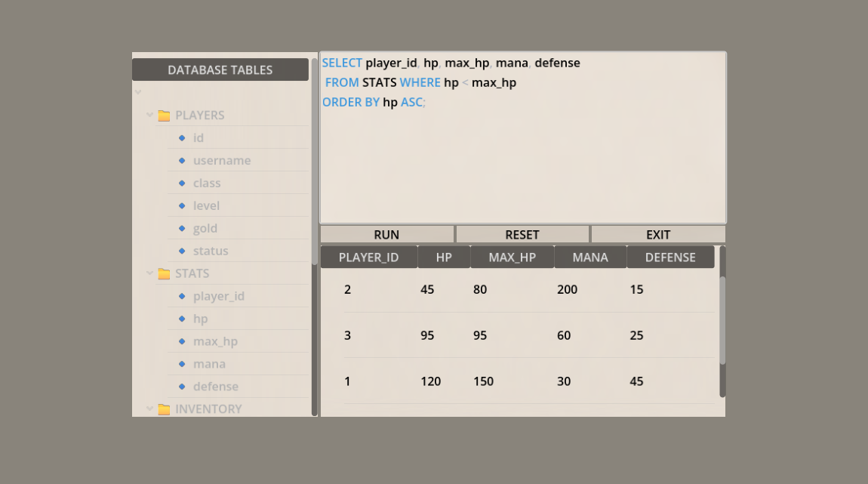Image resolution: width=868 pixels, height=484 pixels.
Task: Click the results table vertical scrollbar
Action: pos(722,321)
